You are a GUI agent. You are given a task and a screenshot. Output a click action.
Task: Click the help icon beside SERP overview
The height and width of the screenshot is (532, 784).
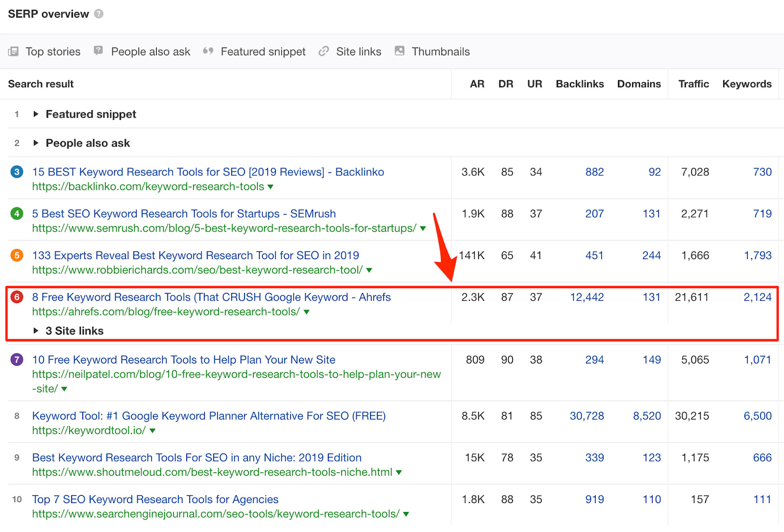pos(98,14)
